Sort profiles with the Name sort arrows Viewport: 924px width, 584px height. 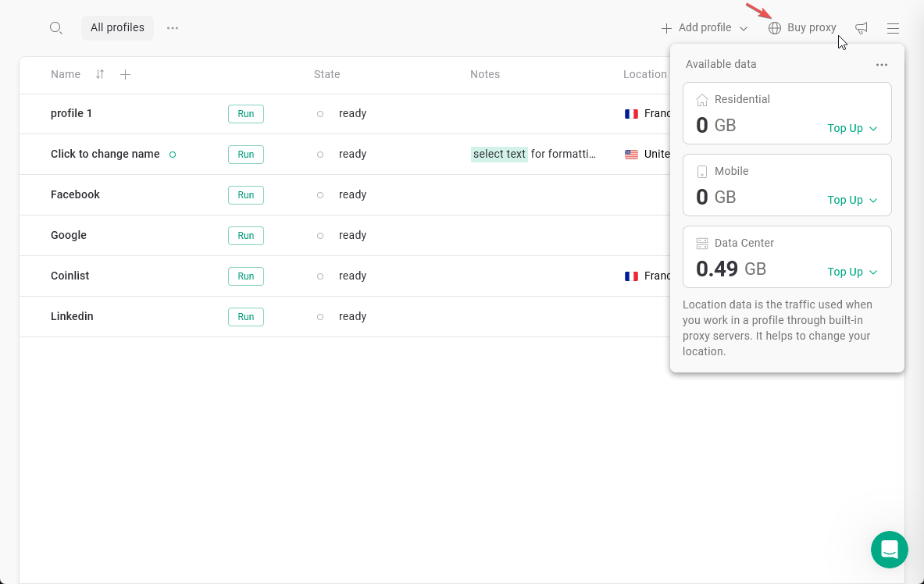pyautogui.click(x=100, y=74)
